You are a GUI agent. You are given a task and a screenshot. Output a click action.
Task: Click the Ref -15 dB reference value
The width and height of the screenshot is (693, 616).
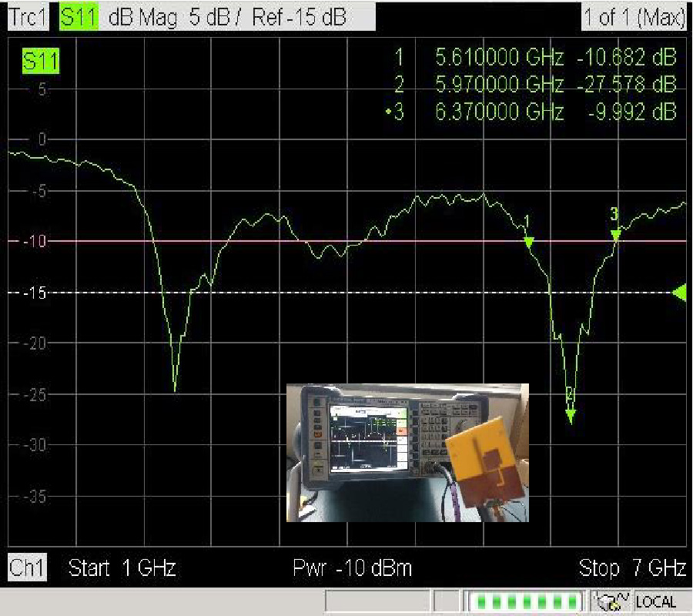pos(299,17)
